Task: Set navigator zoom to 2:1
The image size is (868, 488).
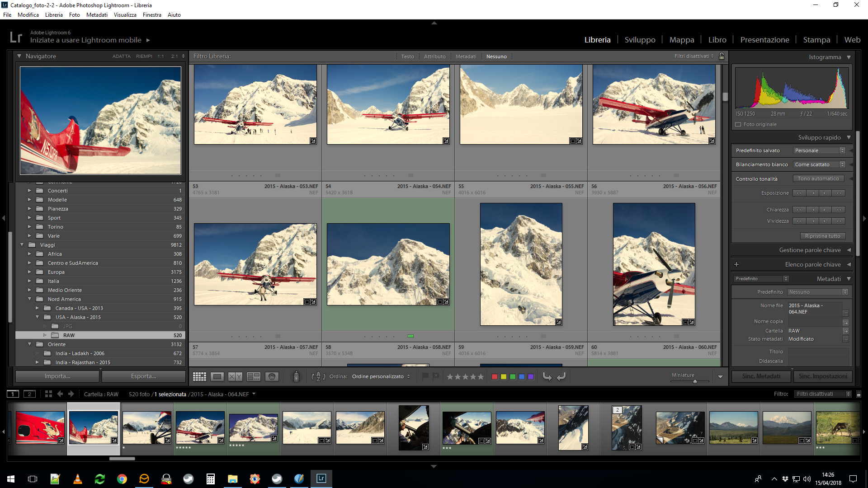Action: [175, 56]
